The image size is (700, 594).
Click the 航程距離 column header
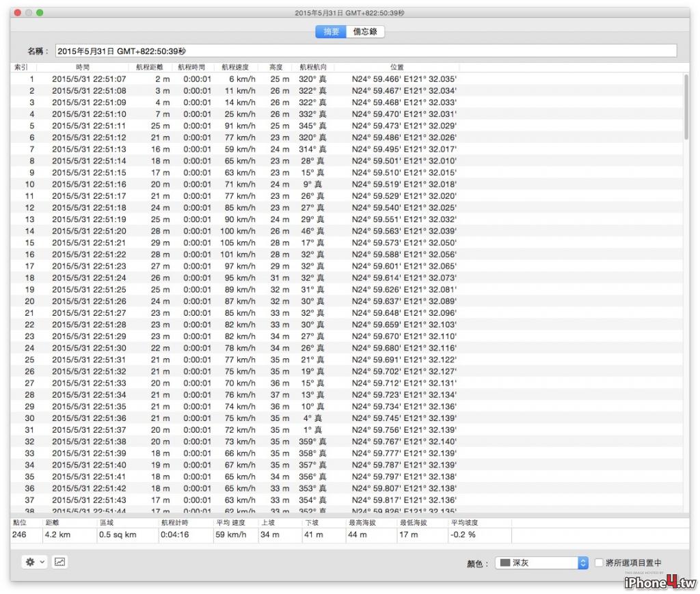pos(150,67)
